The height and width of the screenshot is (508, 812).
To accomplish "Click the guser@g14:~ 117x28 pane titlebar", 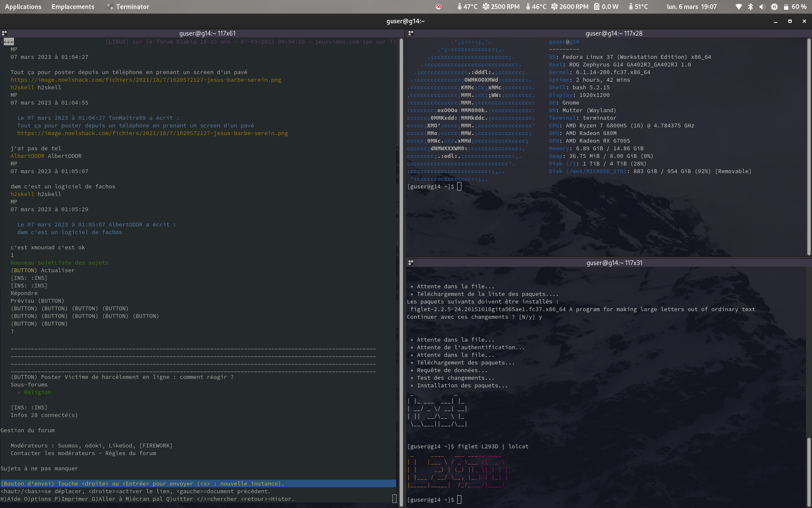I will coord(609,33).
